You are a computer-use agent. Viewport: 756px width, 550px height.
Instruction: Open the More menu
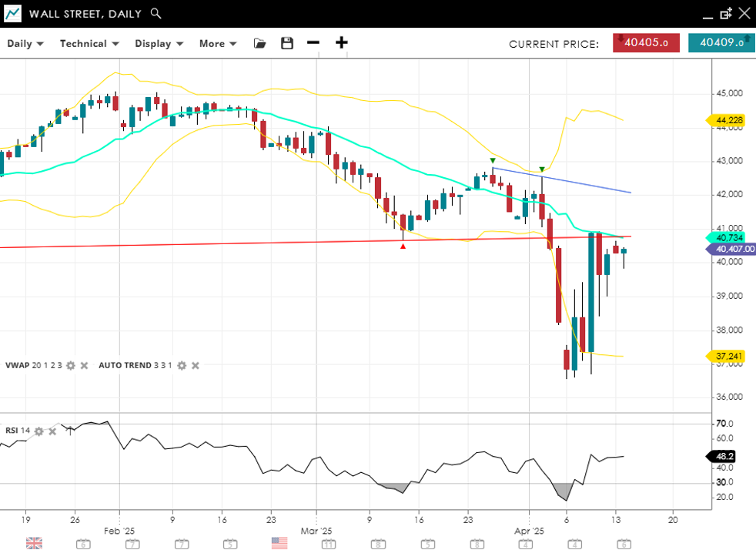218,44
